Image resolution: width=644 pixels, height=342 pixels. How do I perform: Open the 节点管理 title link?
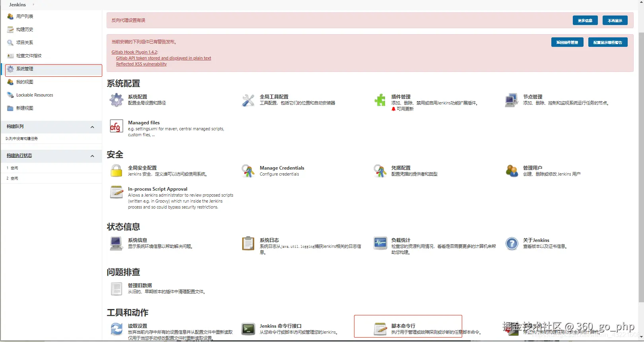tap(533, 97)
